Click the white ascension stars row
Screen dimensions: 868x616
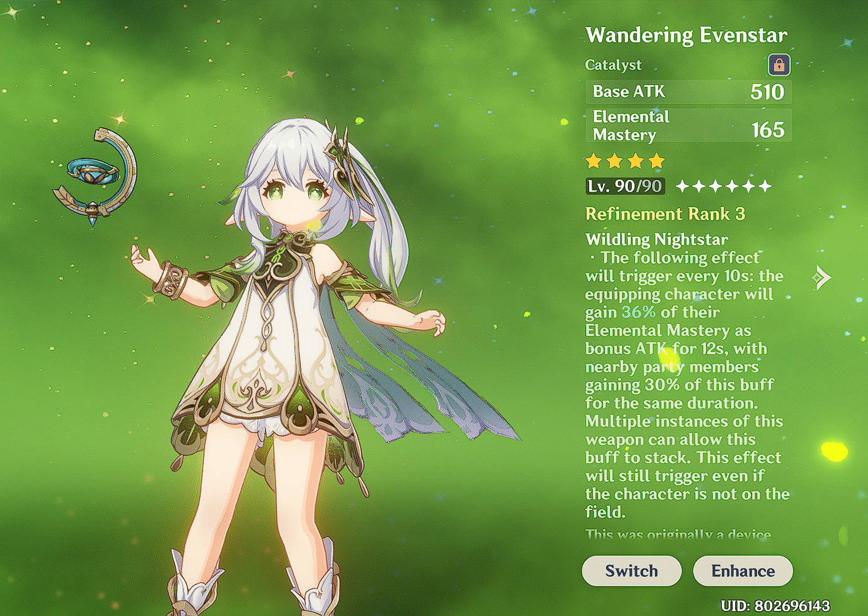pyautogui.click(x=724, y=186)
